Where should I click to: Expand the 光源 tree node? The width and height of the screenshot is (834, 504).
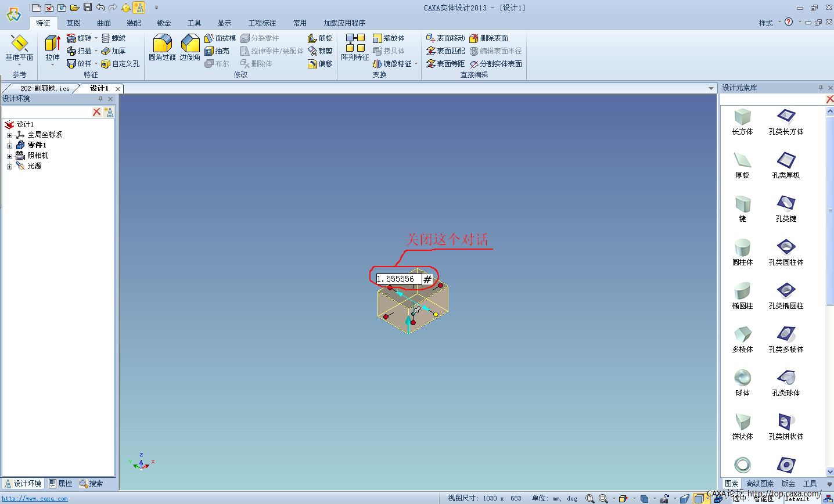coord(10,167)
